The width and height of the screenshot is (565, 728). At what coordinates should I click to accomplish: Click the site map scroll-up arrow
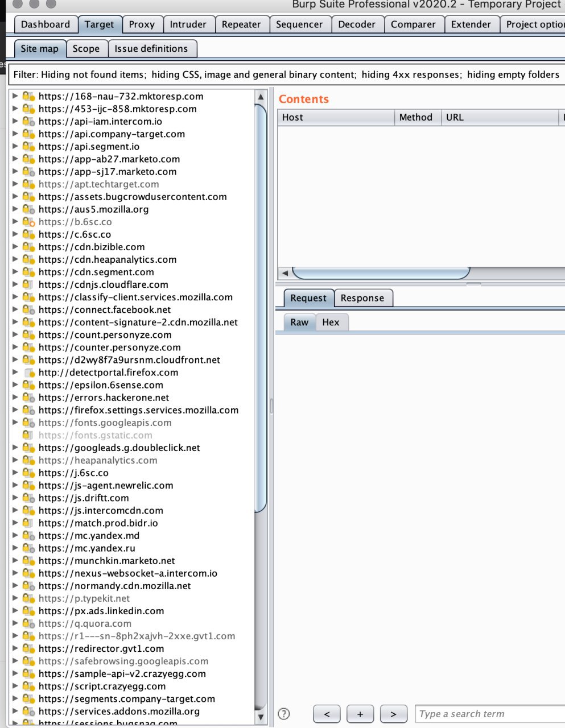coord(261,97)
